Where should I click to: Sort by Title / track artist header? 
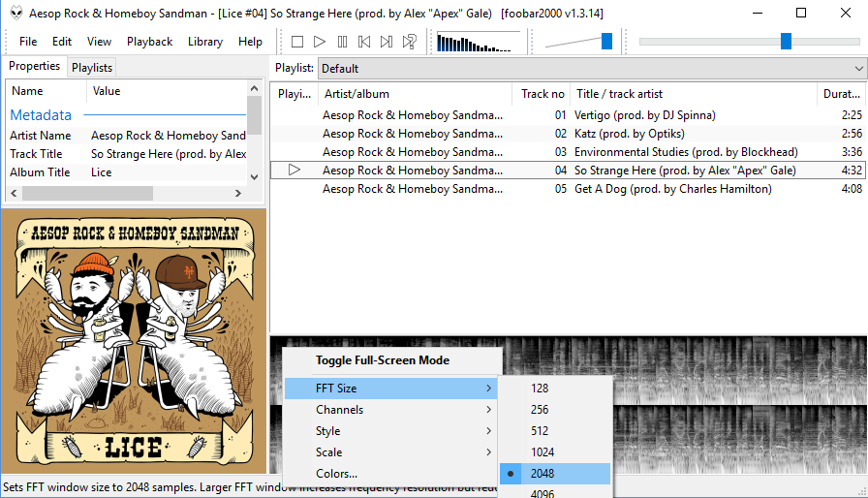coord(694,94)
